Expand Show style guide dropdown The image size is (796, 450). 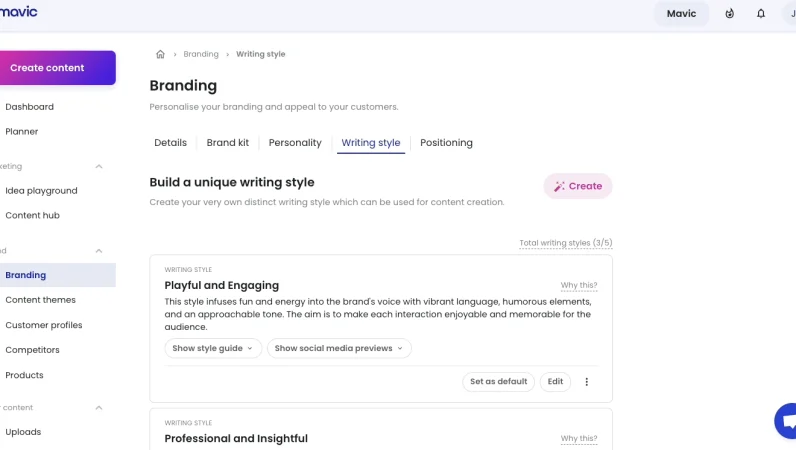click(213, 348)
